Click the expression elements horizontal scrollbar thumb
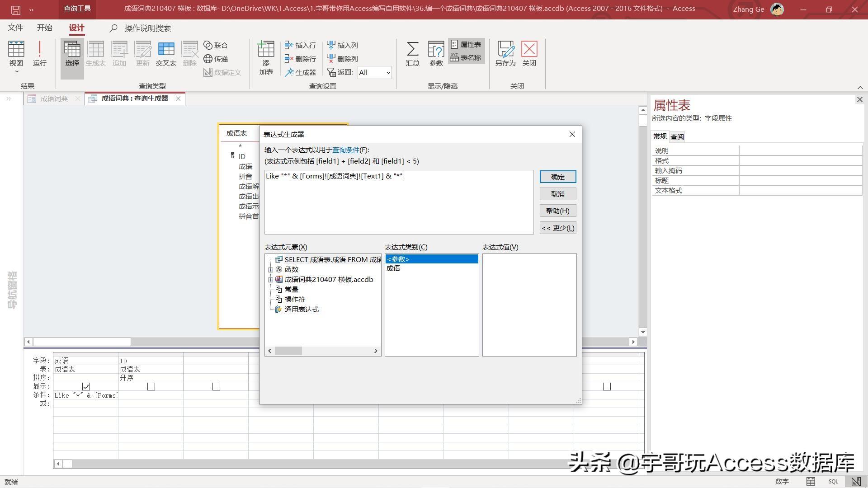 (288, 351)
